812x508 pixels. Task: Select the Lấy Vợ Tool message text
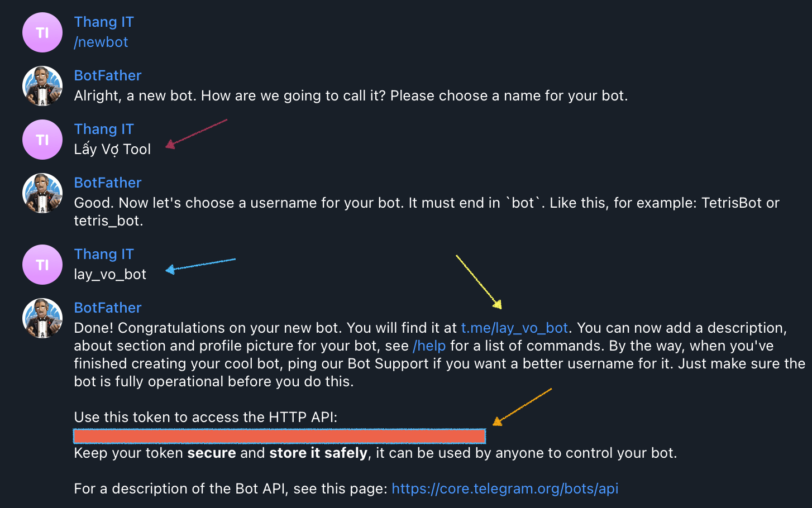112,149
